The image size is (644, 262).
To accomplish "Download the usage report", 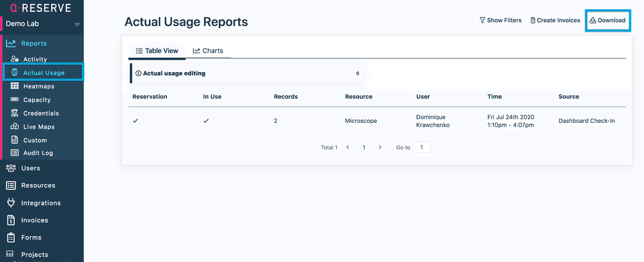I will (x=607, y=20).
